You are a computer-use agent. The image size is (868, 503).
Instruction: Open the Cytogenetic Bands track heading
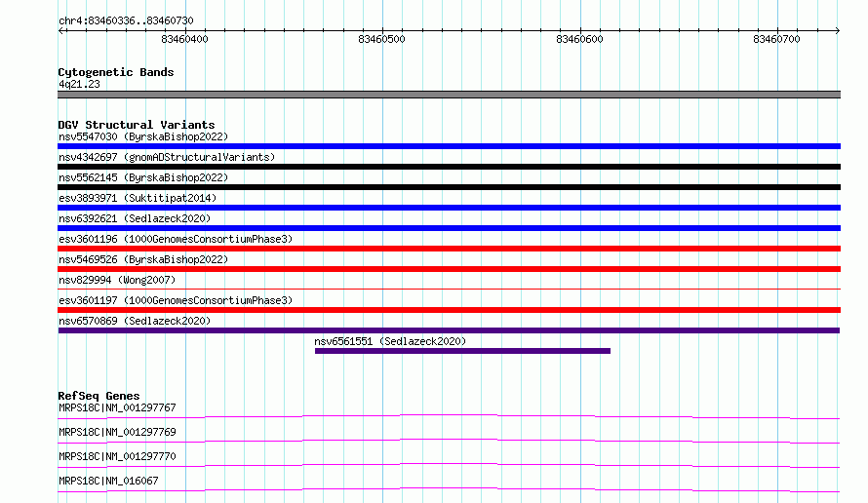[116, 72]
